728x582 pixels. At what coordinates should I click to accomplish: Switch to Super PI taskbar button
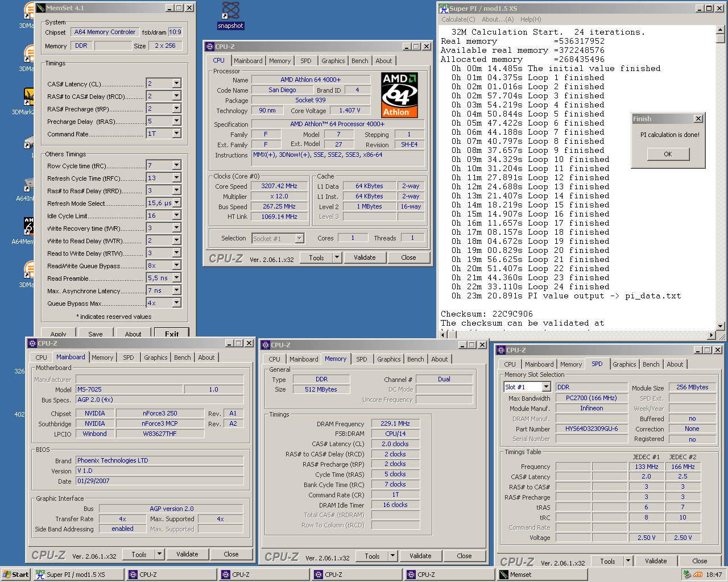pos(78,575)
